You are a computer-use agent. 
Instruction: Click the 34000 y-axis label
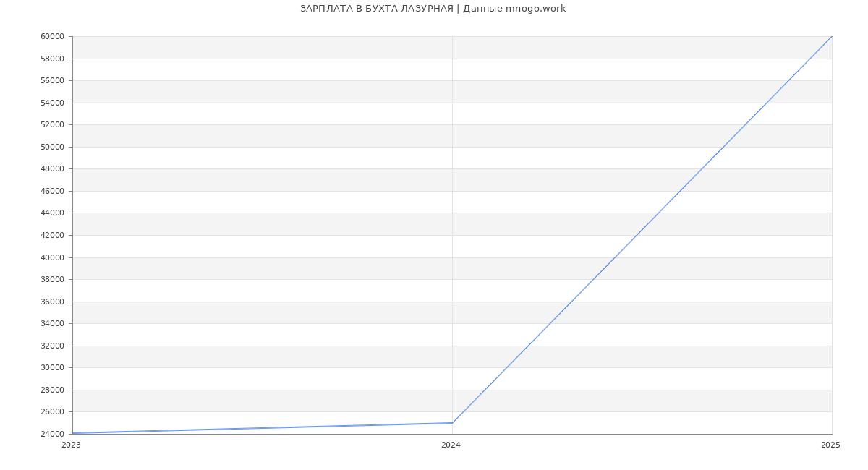[52, 324]
